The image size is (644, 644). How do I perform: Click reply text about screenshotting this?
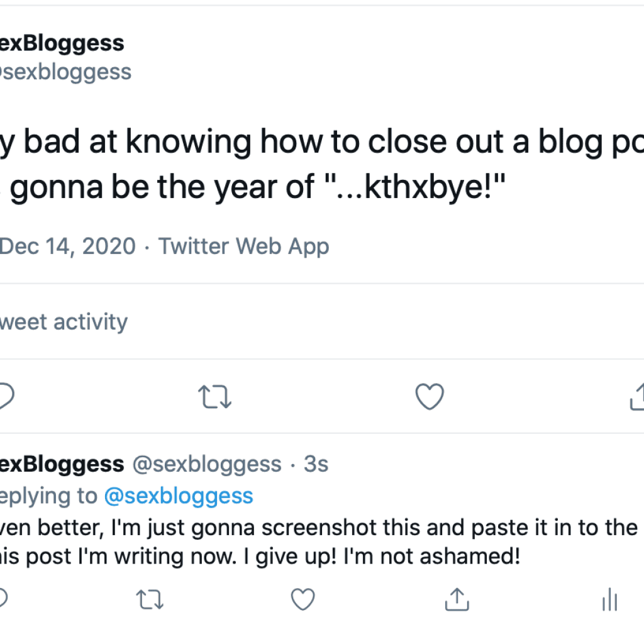coord(319,541)
